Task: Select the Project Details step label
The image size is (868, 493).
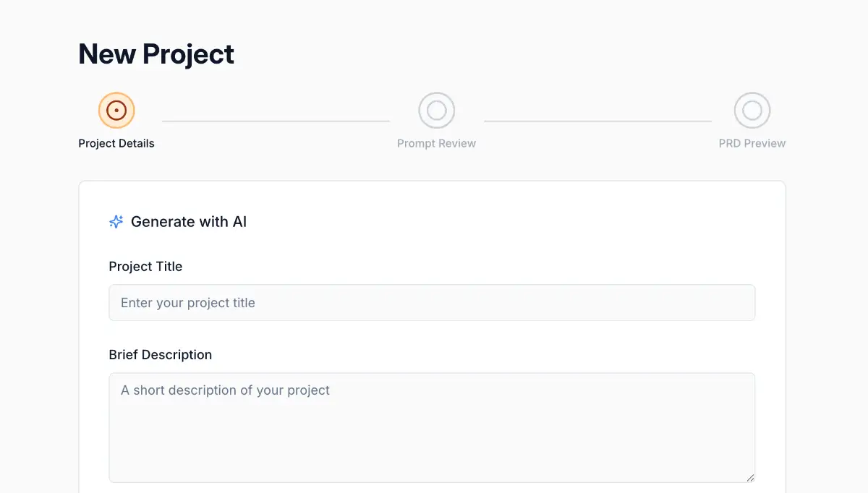Action: pyautogui.click(x=116, y=143)
